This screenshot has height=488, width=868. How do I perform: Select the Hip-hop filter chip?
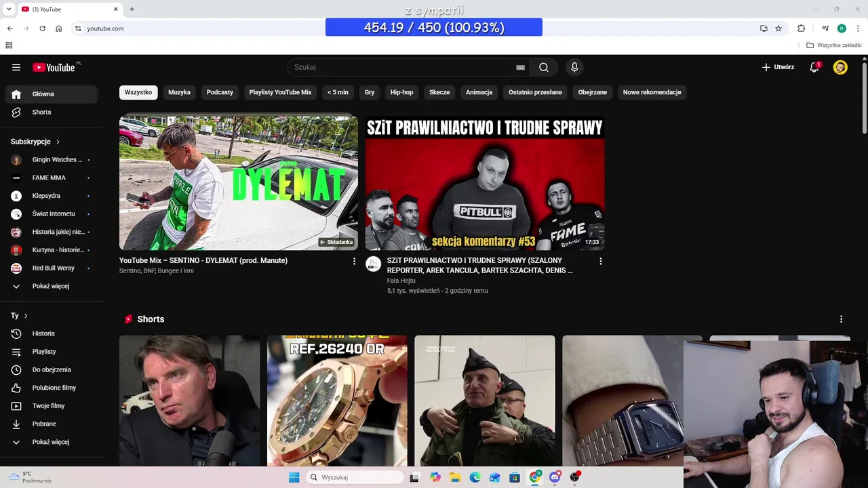point(401,92)
